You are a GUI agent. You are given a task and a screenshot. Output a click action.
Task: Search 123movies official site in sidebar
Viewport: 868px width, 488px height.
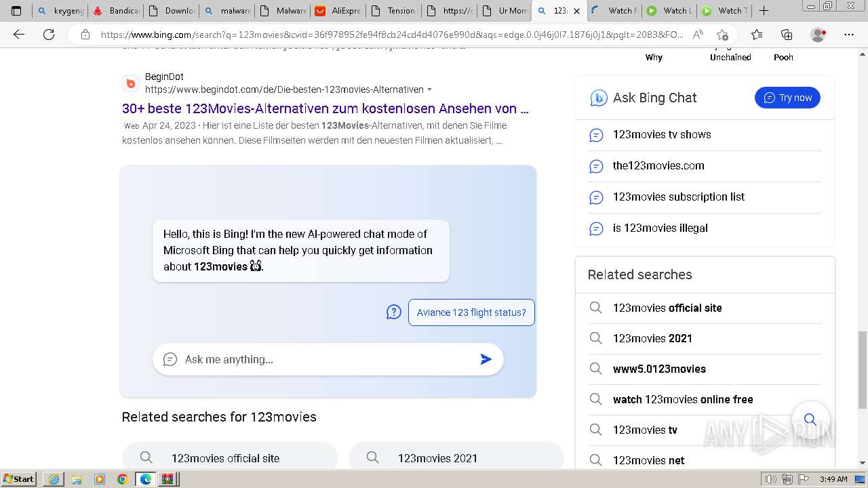click(705, 308)
